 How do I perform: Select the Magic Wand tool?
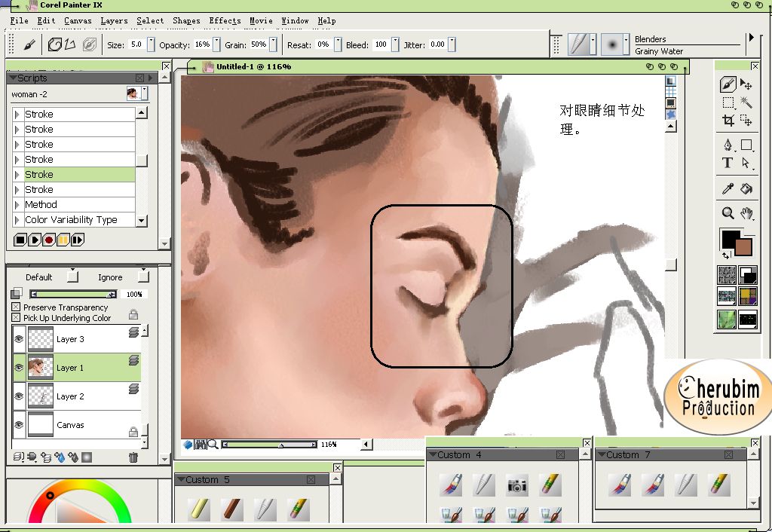746,102
